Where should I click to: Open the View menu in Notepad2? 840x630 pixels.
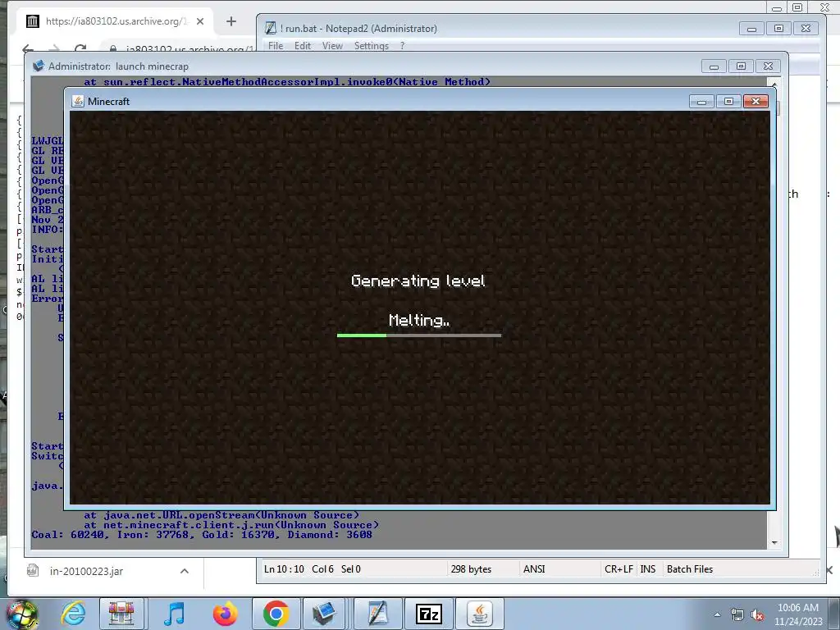(332, 46)
